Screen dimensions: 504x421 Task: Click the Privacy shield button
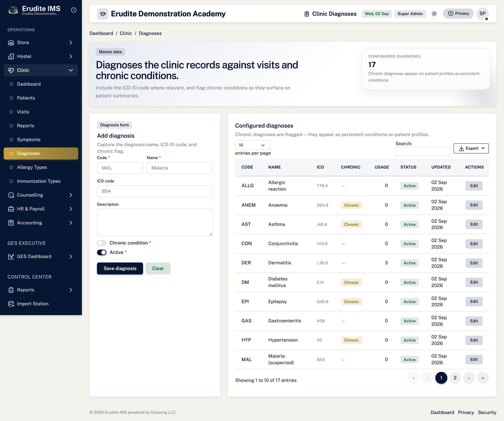458,14
